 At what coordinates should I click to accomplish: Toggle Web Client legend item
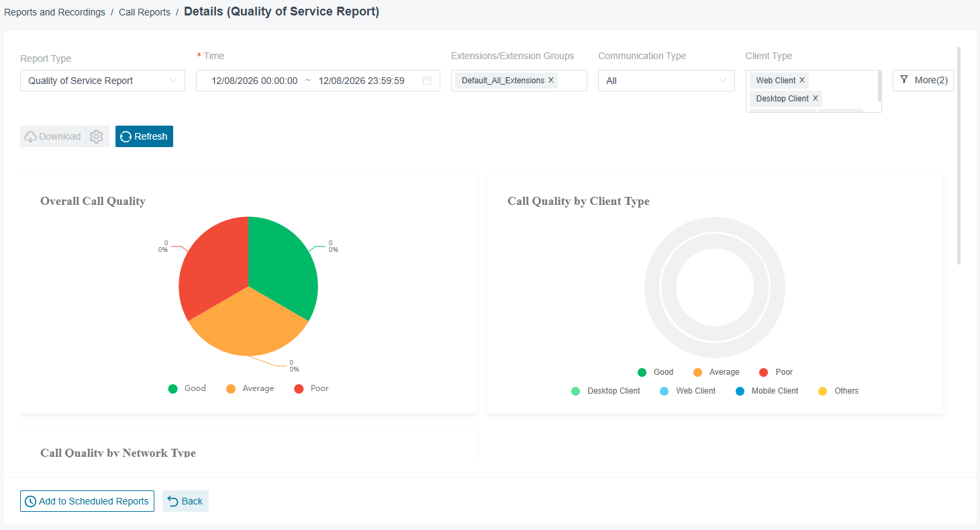(x=688, y=391)
